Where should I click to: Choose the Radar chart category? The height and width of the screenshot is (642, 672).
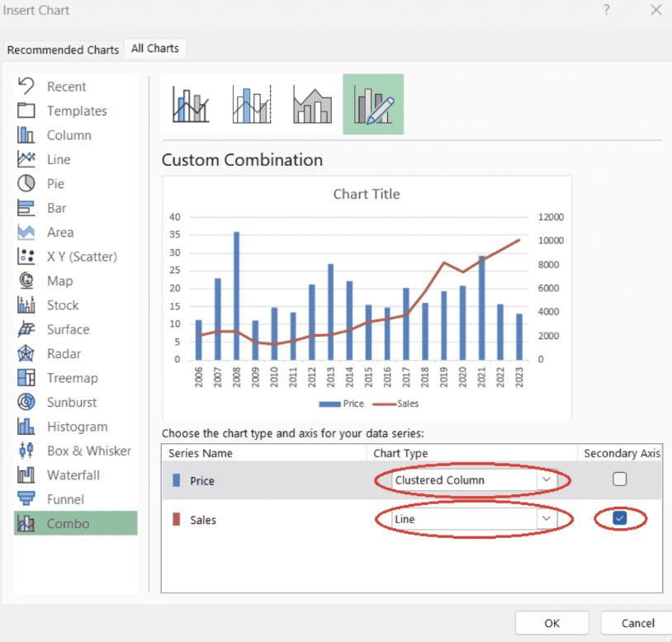(63, 354)
